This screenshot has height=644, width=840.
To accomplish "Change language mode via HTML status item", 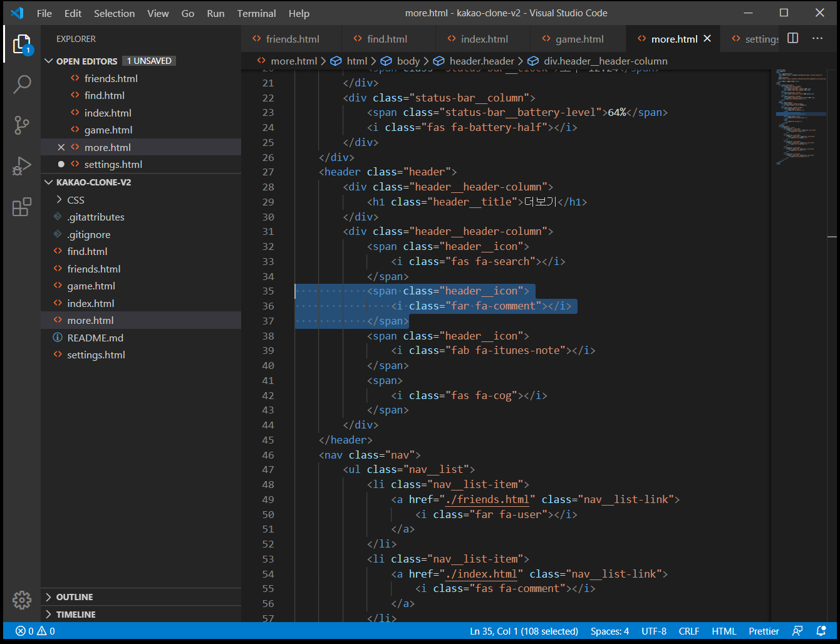I will click(723, 631).
